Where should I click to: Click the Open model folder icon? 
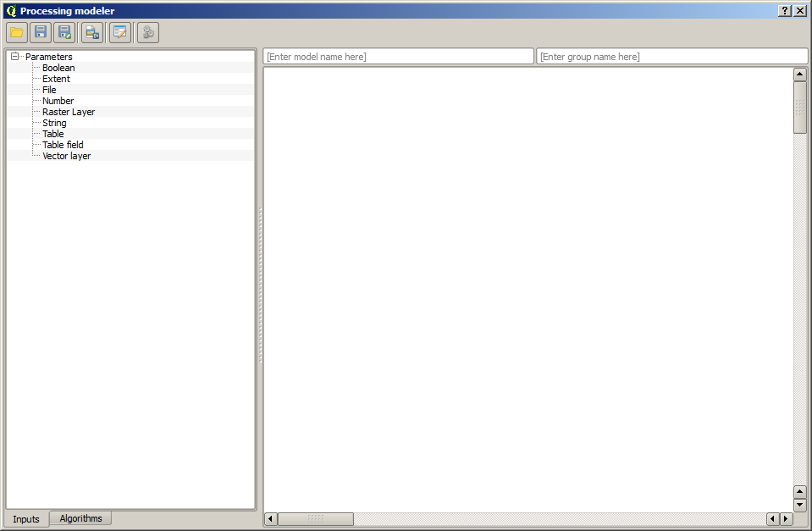[x=17, y=33]
